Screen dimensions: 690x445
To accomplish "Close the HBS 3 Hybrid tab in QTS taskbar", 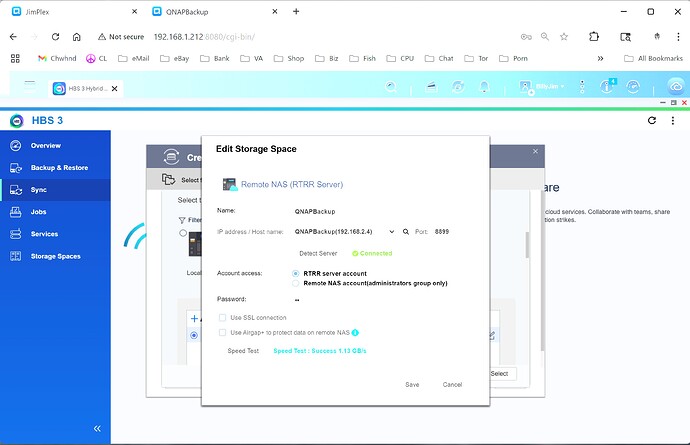I will click(114, 88).
